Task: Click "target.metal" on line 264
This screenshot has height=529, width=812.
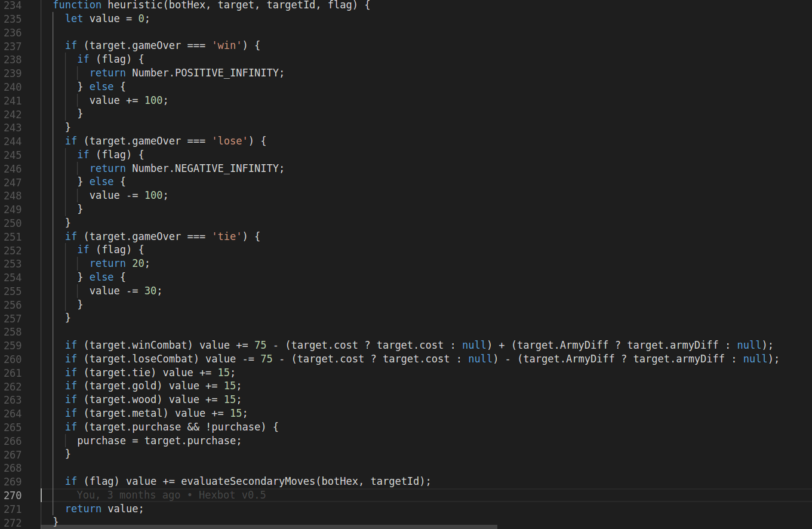Action: coord(126,413)
